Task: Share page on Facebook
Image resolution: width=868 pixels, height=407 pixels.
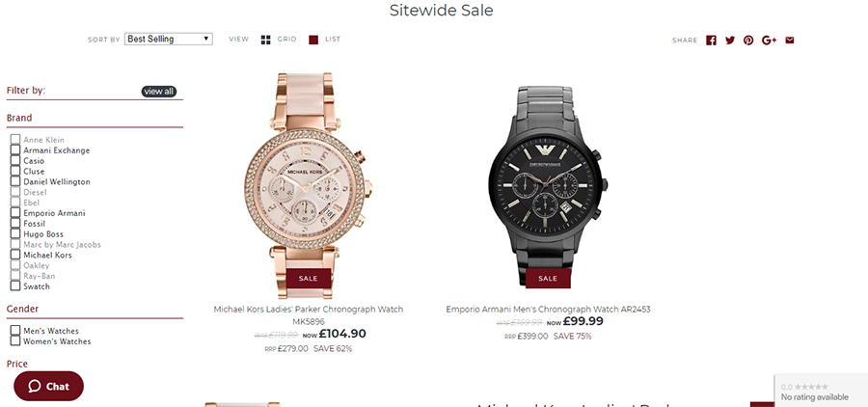Action: click(x=712, y=40)
